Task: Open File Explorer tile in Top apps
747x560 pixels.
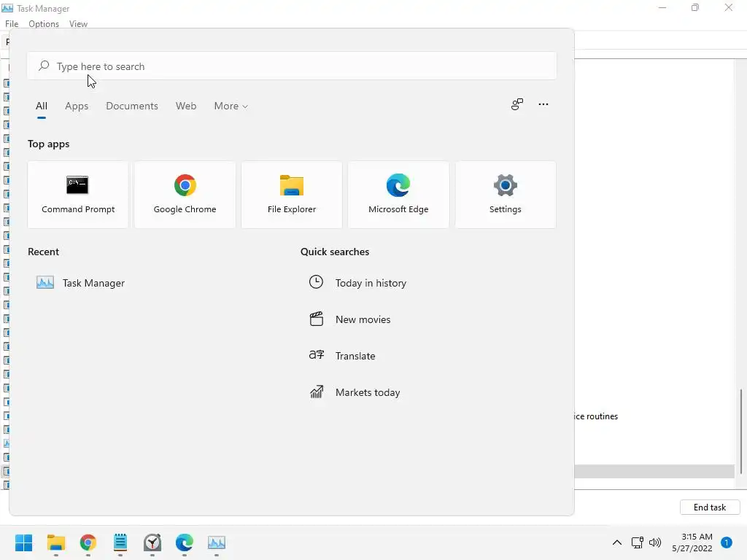Action: pyautogui.click(x=292, y=194)
